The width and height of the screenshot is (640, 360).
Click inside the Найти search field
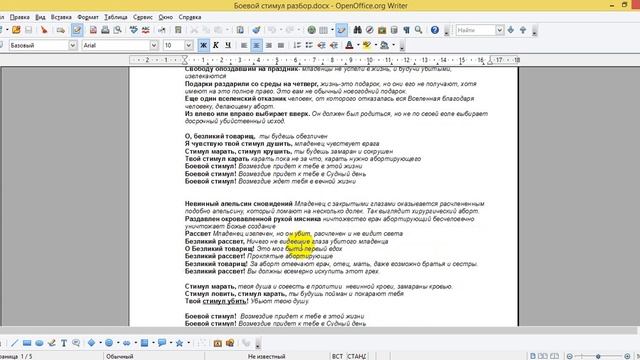(x=475, y=30)
